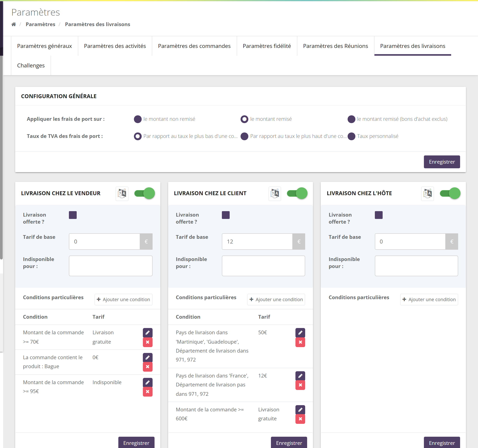This screenshot has width=478, height=448.
Task: Add a condition to vendeur delivery
Action: coord(124,300)
